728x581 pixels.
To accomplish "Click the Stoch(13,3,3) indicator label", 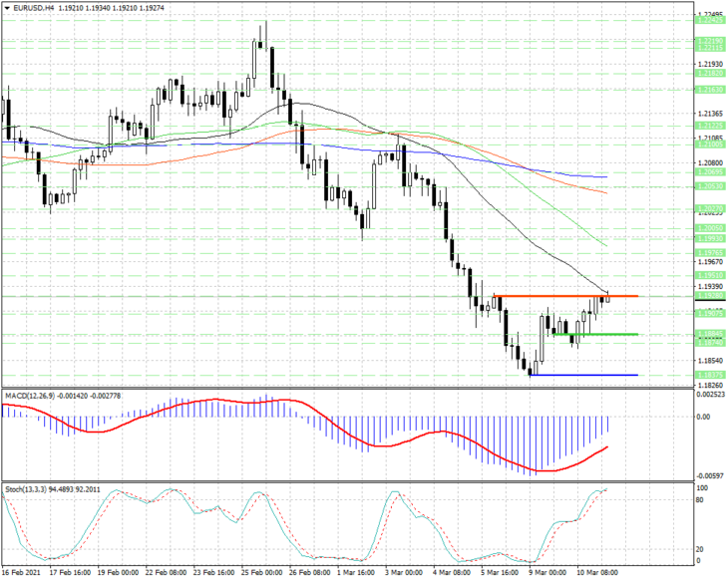I will tap(26, 489).
